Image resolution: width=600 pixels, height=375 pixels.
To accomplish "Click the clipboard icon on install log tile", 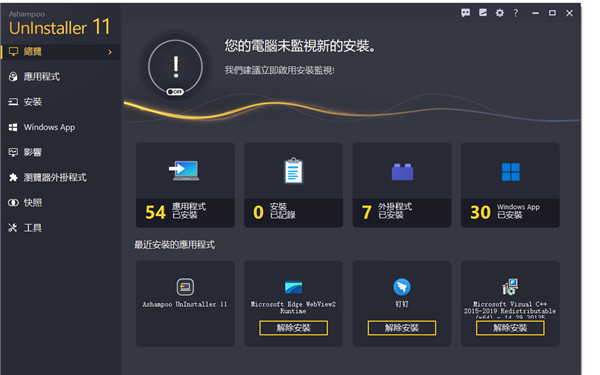I will click(293, 170).
